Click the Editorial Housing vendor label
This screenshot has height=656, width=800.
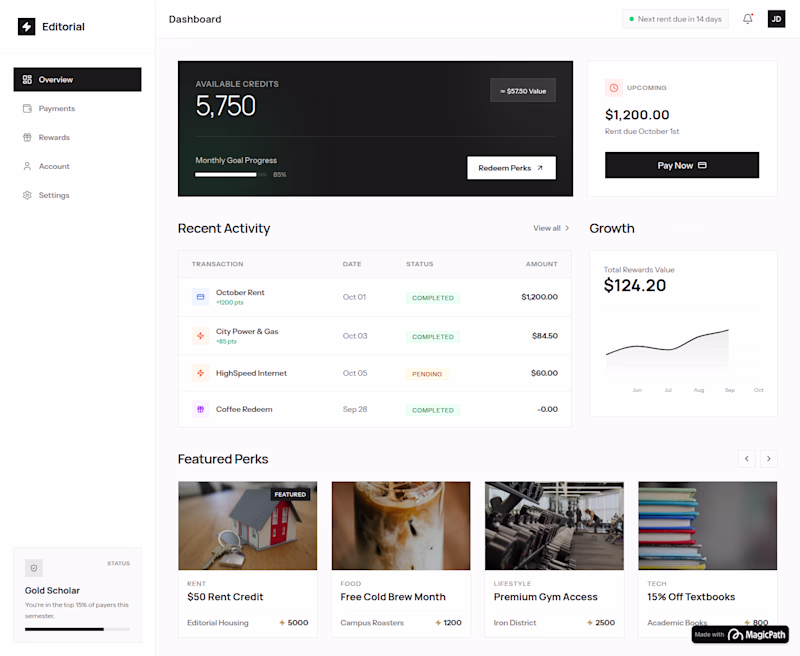[x=218, y=623]
